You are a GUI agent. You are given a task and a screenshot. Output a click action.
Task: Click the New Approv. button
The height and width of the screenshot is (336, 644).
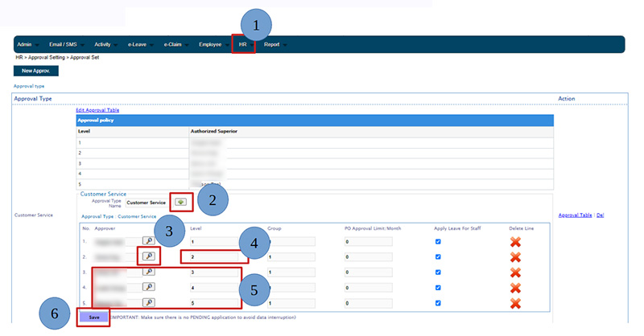[x=36, y=72]
